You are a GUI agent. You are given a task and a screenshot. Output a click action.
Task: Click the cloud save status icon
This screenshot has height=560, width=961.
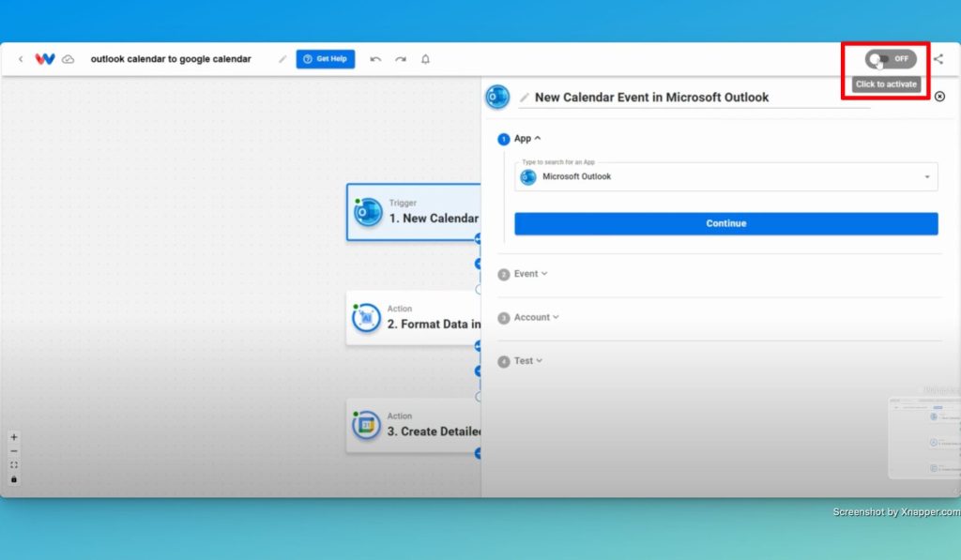(68, 59)
